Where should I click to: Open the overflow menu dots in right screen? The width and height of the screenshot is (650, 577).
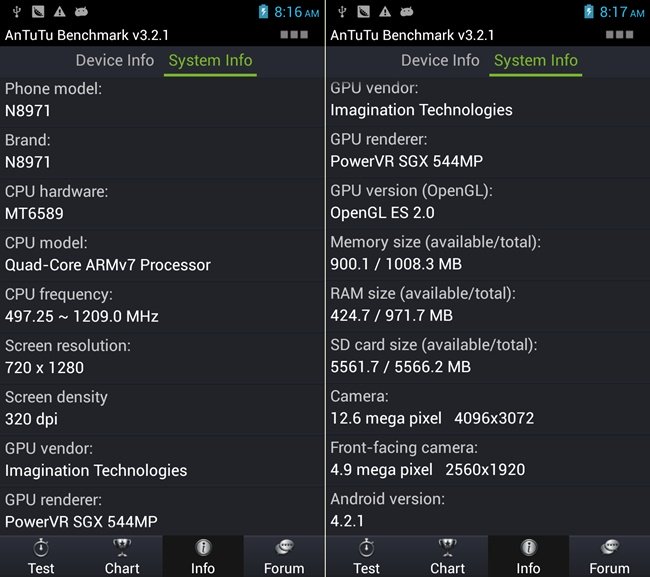click(619, 34)
